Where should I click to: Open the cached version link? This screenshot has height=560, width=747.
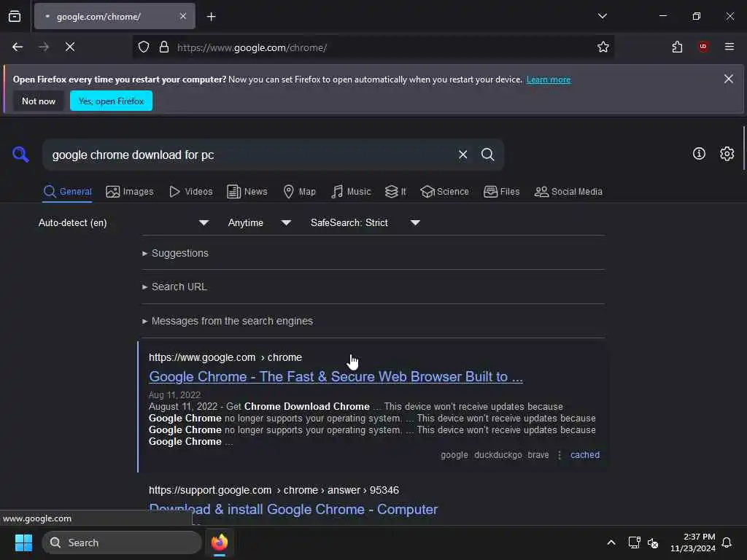coord(585,455)
